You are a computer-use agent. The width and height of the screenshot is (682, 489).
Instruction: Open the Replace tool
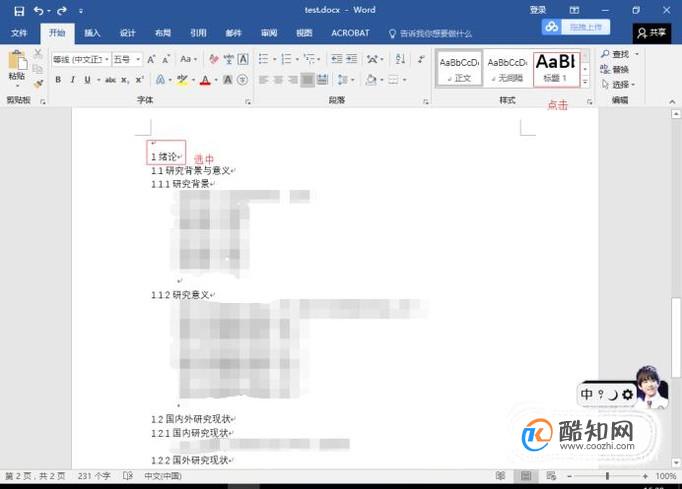pos(615,69)
